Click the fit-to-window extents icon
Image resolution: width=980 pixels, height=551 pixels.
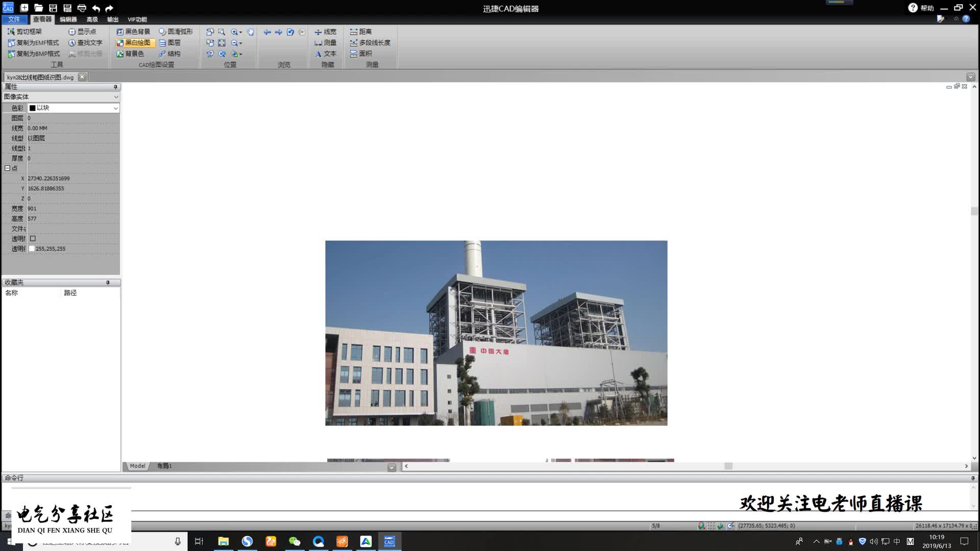coord(222,43)
